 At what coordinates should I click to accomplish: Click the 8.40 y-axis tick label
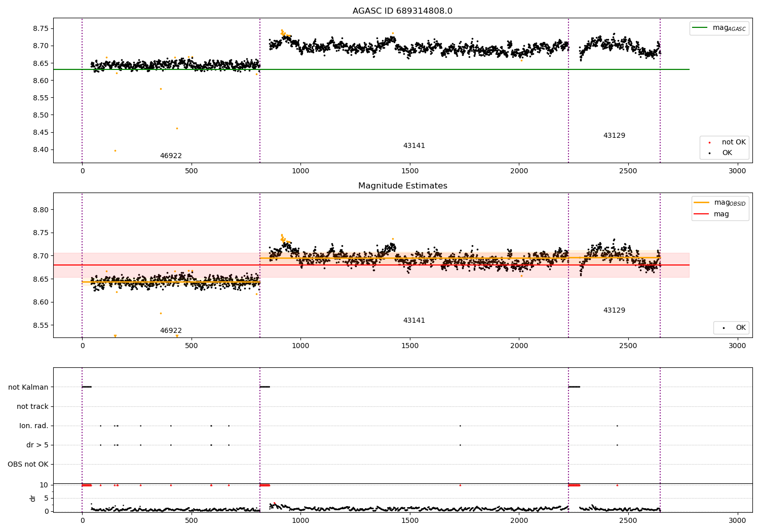tap(41, 150)
